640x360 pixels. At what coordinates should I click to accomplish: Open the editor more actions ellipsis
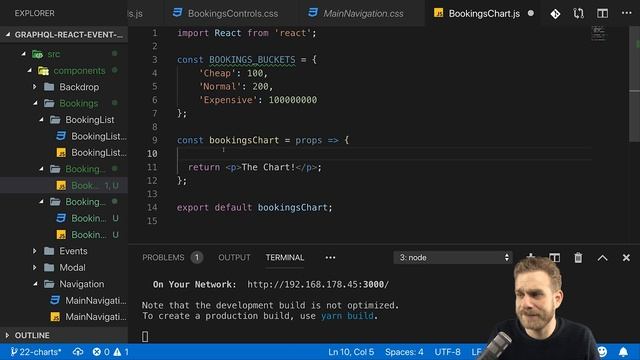627,13
